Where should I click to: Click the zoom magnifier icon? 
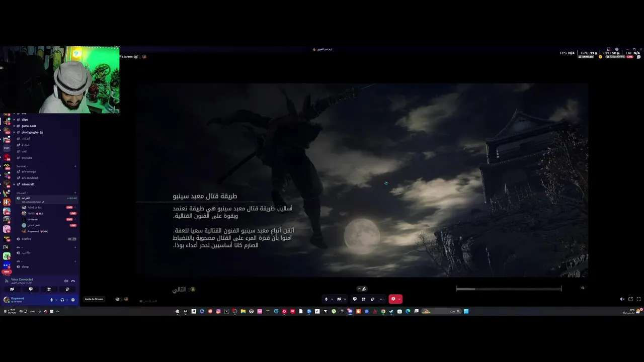583,288
